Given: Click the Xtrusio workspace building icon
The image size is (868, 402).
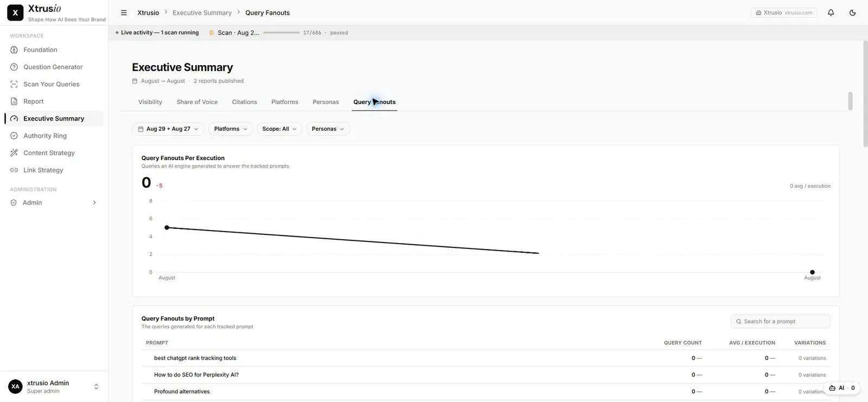Looking at the screenshot, I should coord(758,12).
